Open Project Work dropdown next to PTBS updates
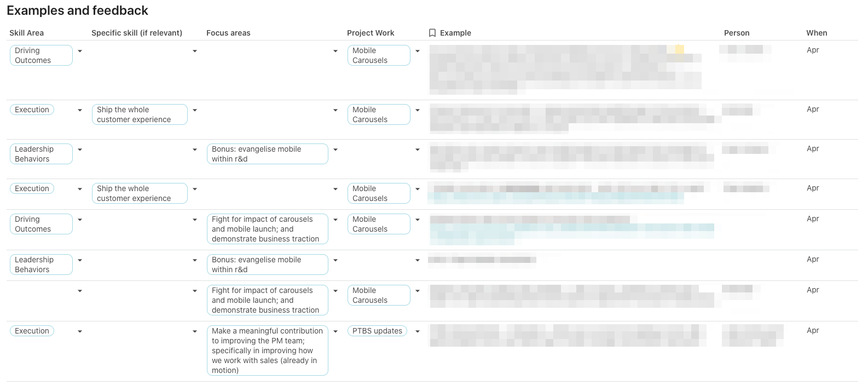 (418, 331)
